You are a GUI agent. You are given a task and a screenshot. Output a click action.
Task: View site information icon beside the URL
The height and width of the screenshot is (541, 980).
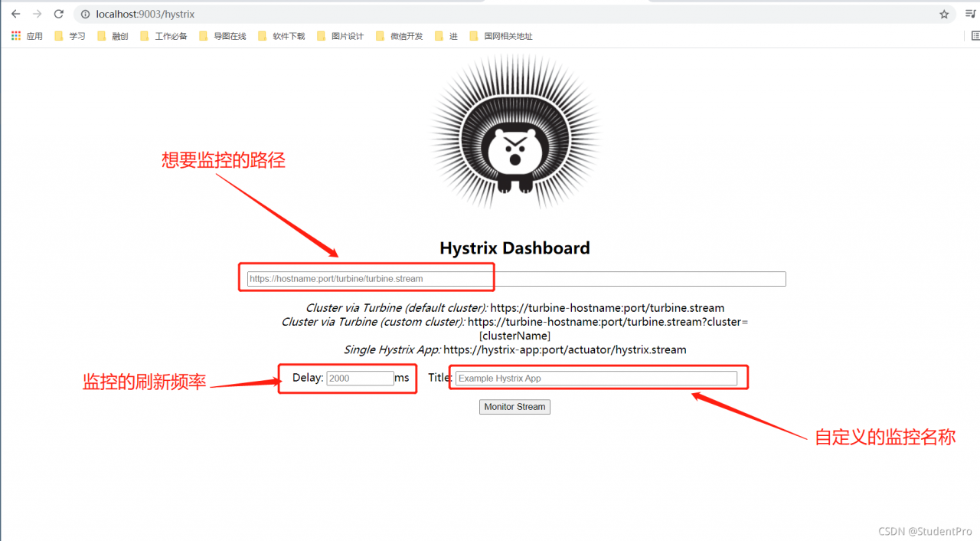click(86, 14)
